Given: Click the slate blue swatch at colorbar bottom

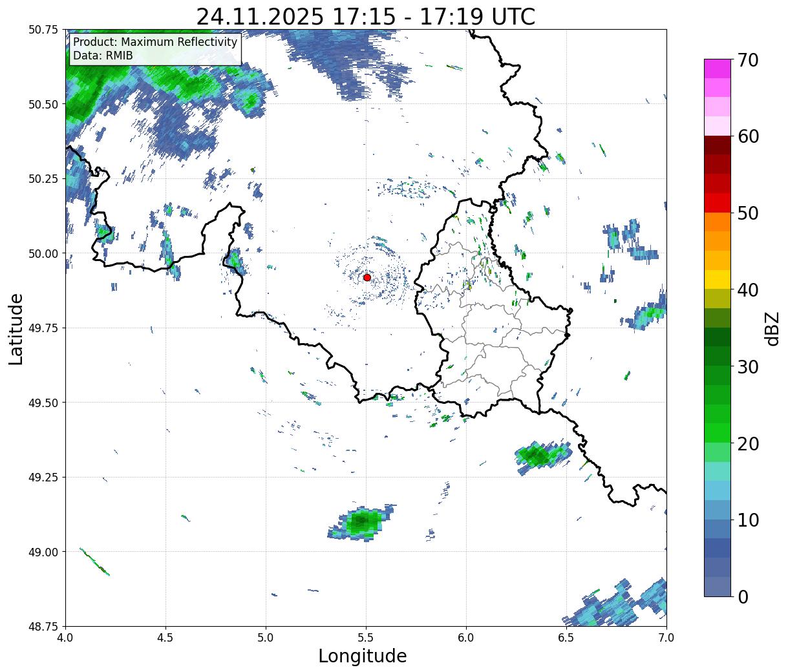Looking at the screenshot, I should coord(718,586).
